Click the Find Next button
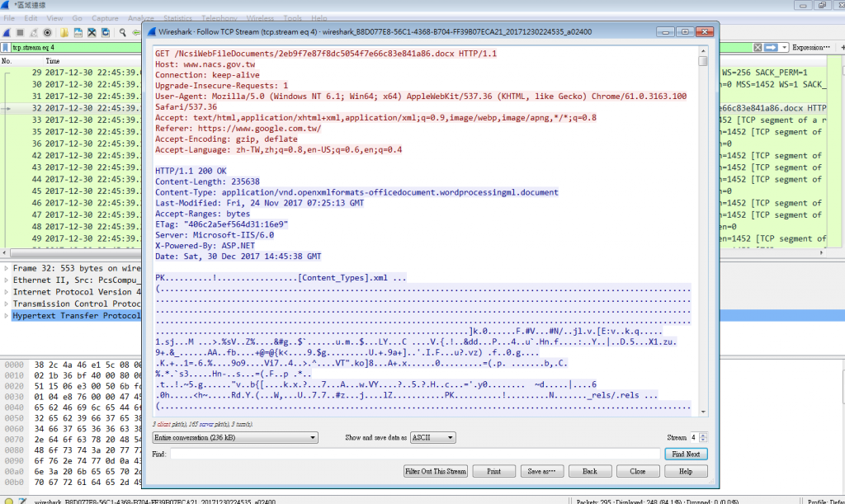 click(686, 454)
